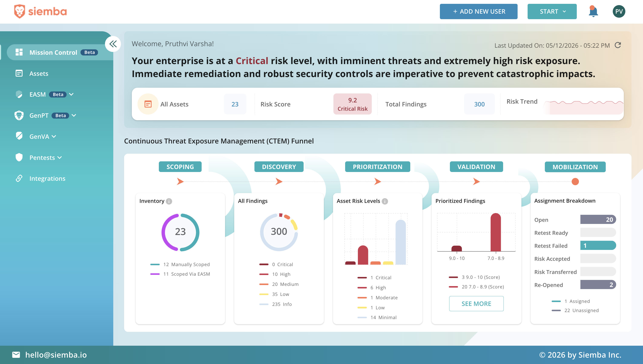Select the DISCOVERY stage tab
The image size is (643, 364).
(x=279, y=167)
